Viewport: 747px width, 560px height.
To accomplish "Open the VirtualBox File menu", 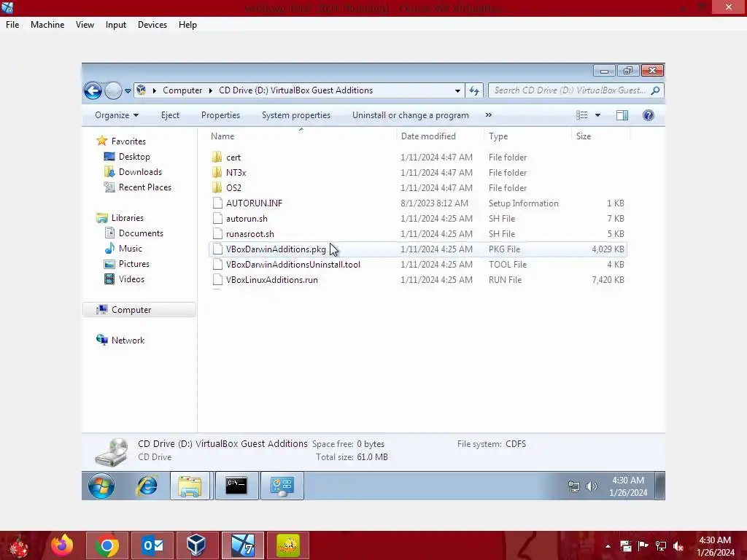I will (x=12, y=25).
